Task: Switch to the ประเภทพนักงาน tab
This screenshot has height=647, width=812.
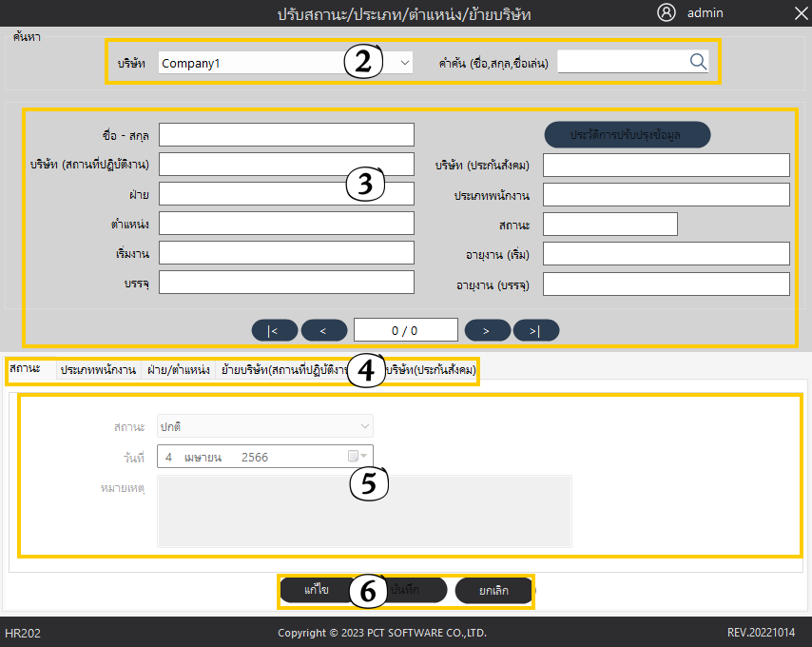Action: point(98,370)
